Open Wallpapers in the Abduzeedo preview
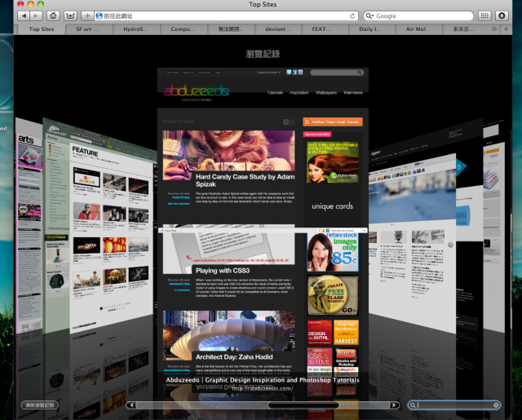The width and height of the screenshot is (522, 420). click(x=326, y=92)
